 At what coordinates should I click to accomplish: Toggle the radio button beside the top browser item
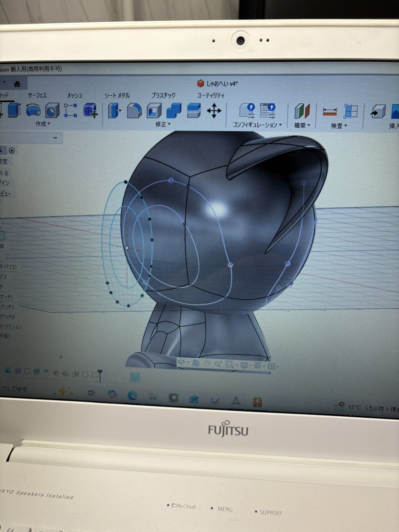click(x=12, y=150)
